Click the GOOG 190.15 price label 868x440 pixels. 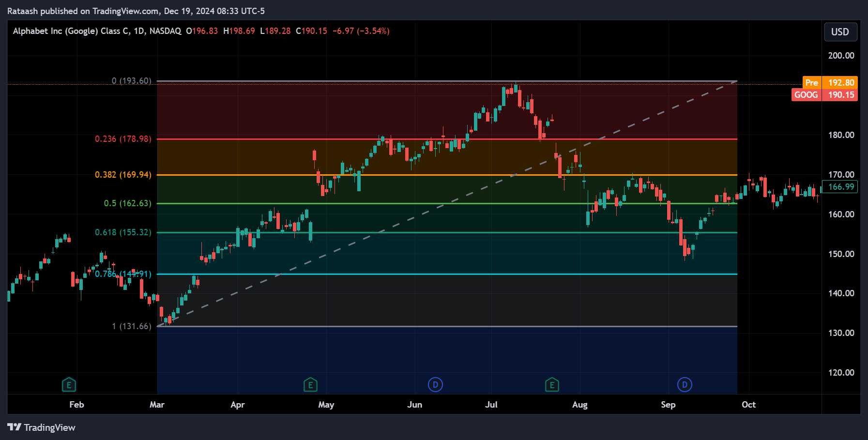tap(824, 95)
